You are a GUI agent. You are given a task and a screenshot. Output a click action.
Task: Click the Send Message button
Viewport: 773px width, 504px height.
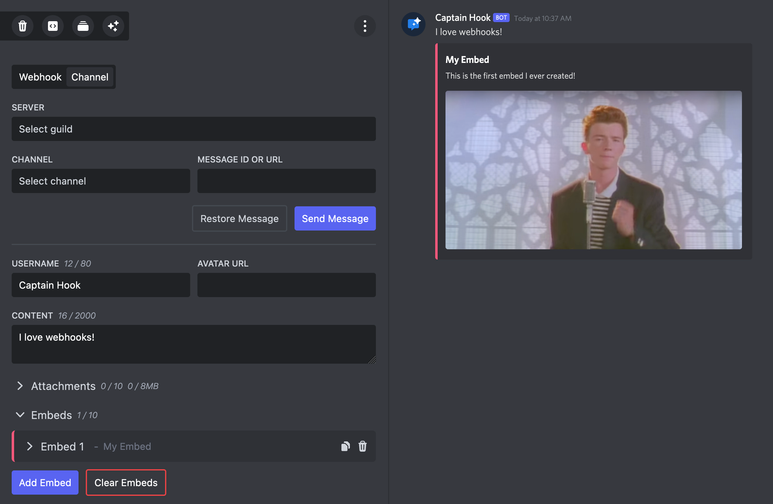tap(335, 218)
